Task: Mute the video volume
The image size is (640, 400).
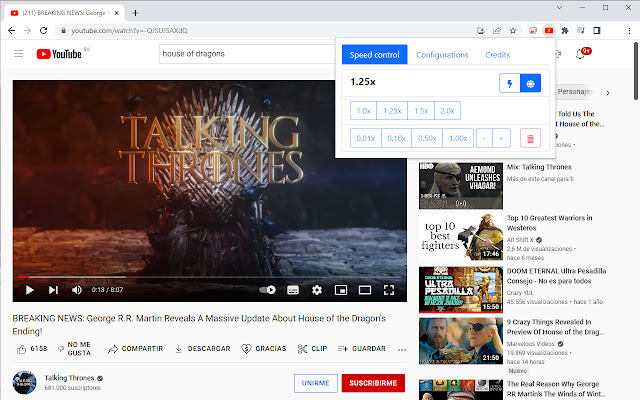Action: pyautogui.click(x=77, y=290)
